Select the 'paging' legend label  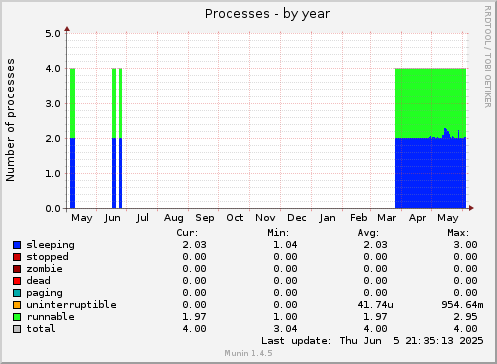(x=44, y=293)
